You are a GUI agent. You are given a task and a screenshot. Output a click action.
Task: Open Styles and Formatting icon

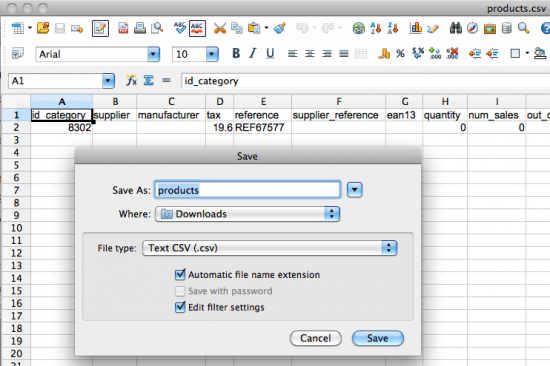coord(18,54)
